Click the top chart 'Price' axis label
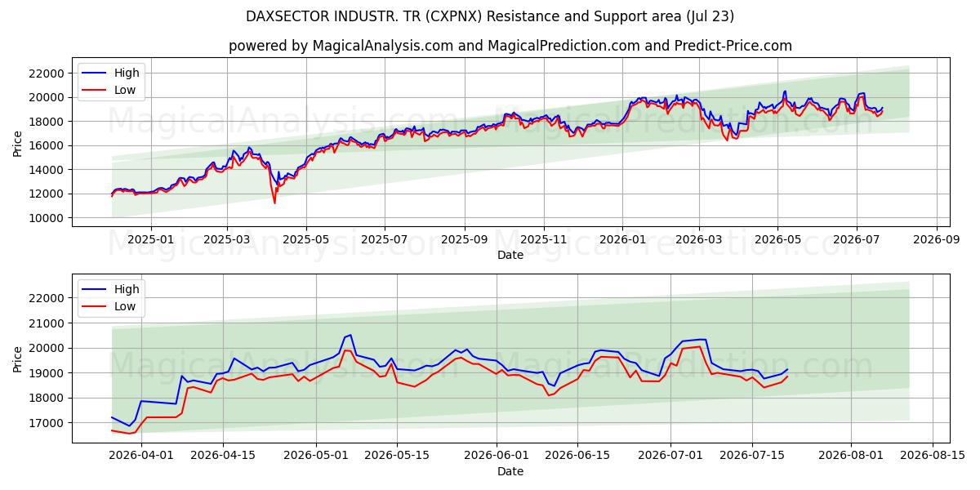Screen dimensions: 980x490 click(18, 143)
